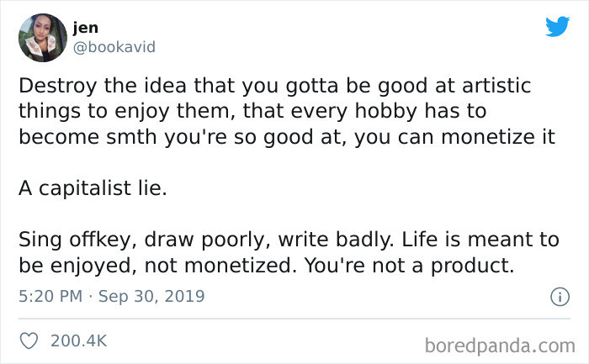
Task: Click the Twitter bird logo
Action: point(557,27)
